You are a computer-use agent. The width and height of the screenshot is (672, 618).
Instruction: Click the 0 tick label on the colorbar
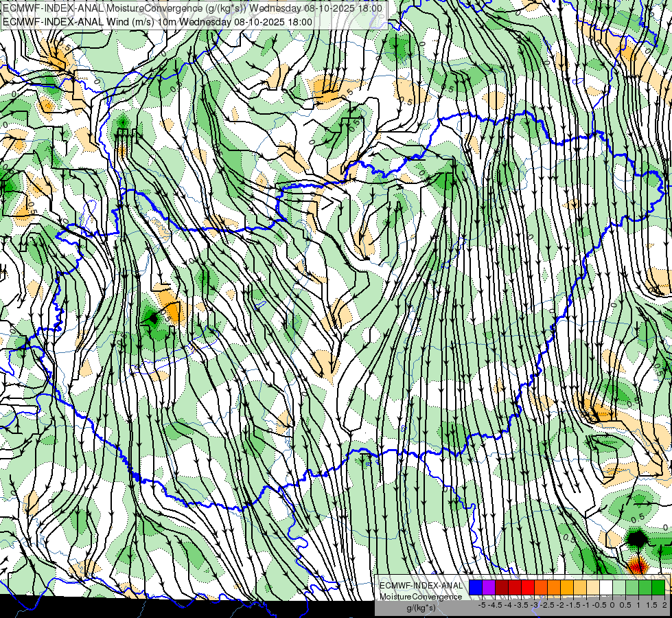(x=612, y=605)
